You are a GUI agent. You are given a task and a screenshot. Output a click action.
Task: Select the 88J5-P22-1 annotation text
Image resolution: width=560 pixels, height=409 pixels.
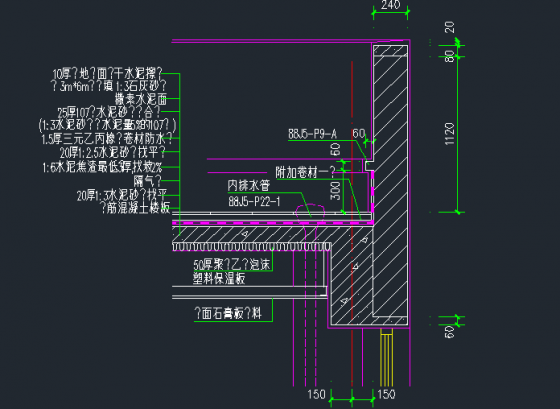254,202
